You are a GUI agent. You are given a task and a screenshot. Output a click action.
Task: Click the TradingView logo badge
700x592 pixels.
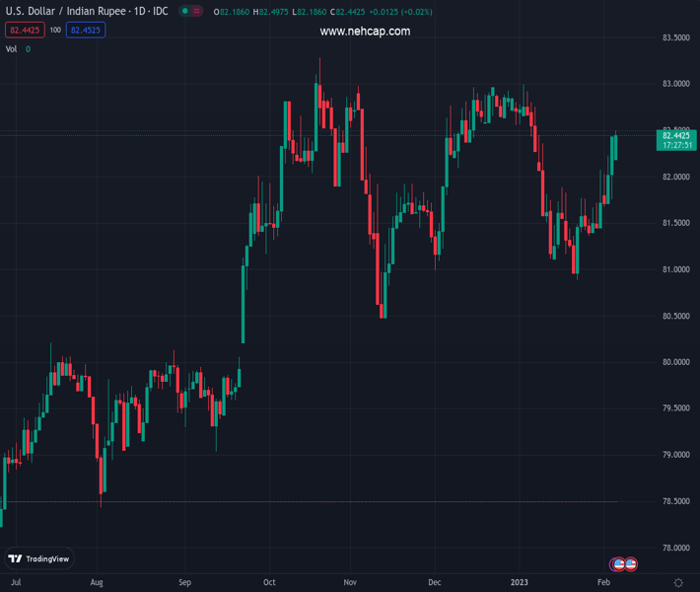click(39, 558)
